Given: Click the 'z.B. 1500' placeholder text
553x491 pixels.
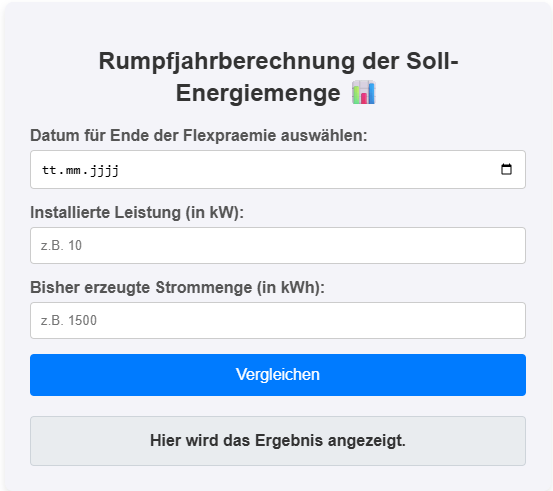Looking at the screenshot, I should pos(69,321).
